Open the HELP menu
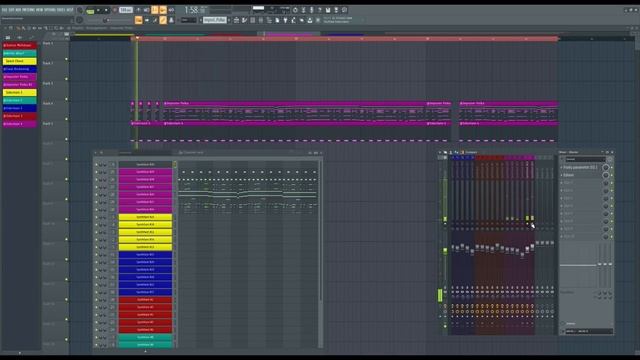 tap(70, 10)
